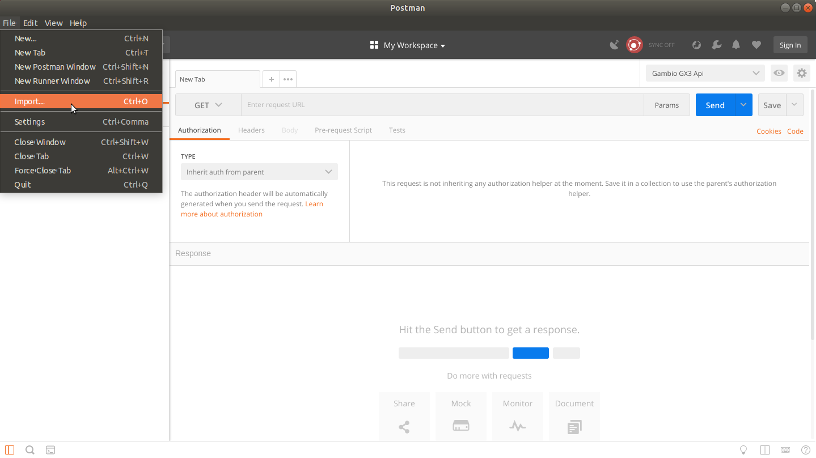Open the Learn more about authorization link

(221, 214)
